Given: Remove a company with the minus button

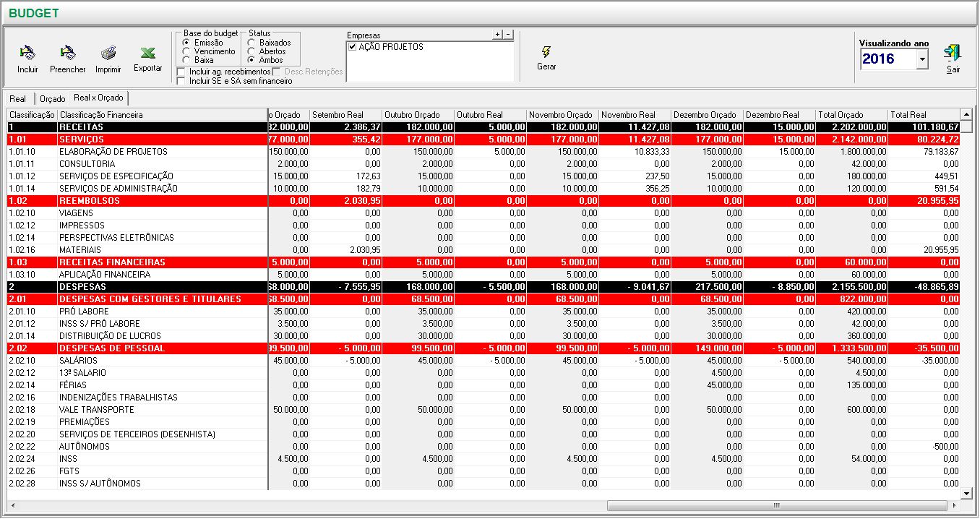Looking at the screenshot, I should (508, 35).
